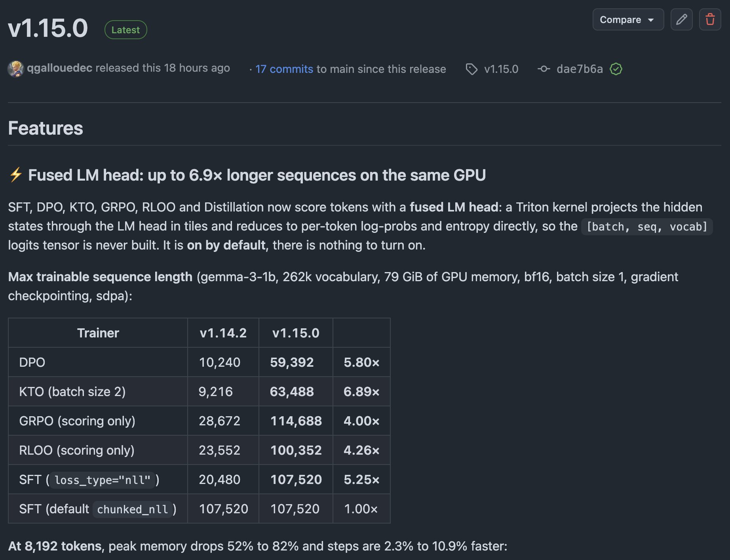Image resolution: width=730 pixels, height=560 pixels.
Task: Click the v1.15.0 release title heading
Action: point(48,29)
